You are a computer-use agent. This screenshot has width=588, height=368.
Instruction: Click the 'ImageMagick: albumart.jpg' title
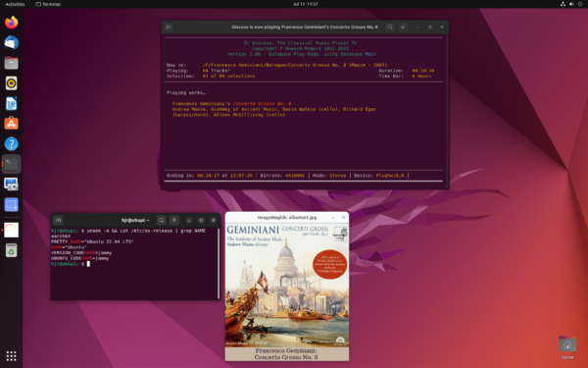pyautogui.click(x=287, y=217)
